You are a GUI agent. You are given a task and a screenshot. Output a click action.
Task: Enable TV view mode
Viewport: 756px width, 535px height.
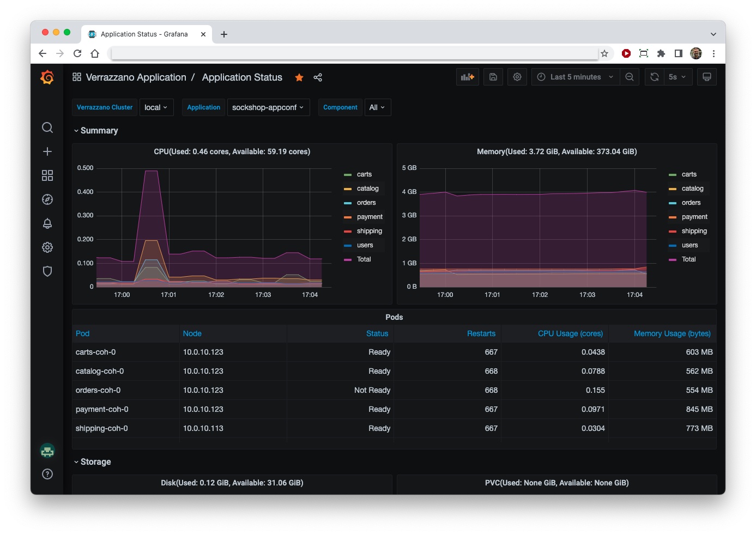click(x=707, y=77)
